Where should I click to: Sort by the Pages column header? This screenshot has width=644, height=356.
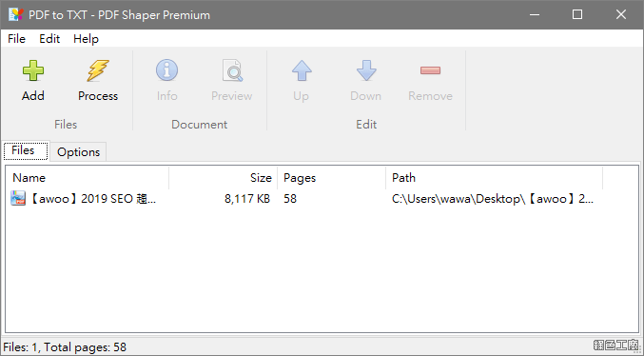point(332,178)
